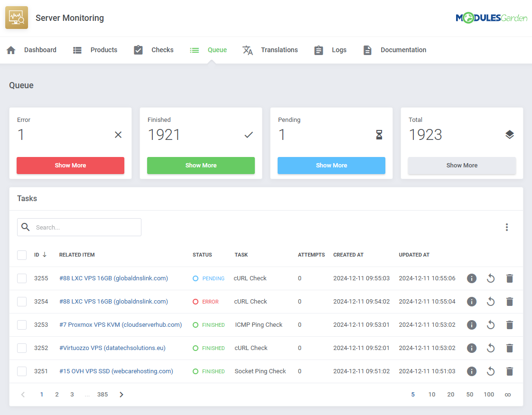Focus the Search tasks input field
532x415 pixels.
[79, 227]
